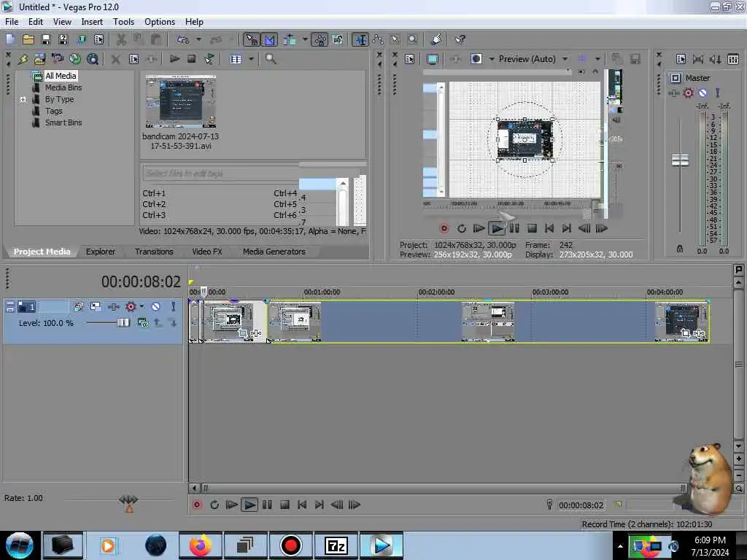Click the Undo icon in toolbar
Viewport: 747px width, 560px height.
pos(183,39)
